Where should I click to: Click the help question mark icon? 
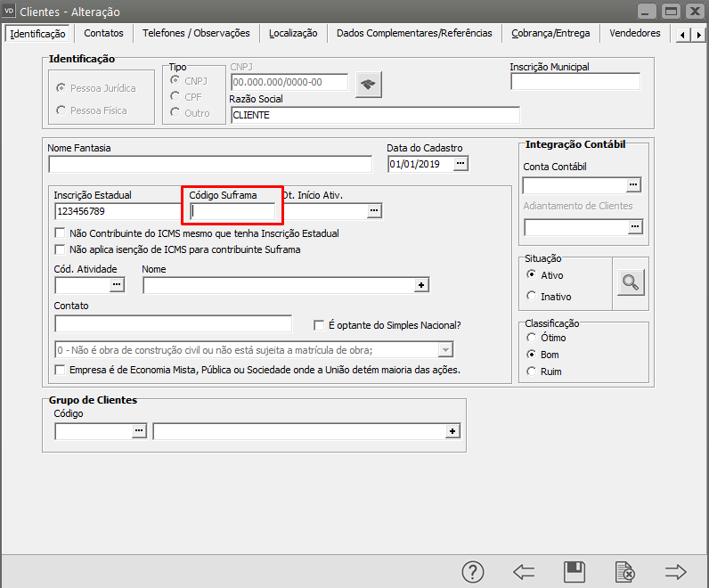[x=473, y=572]
